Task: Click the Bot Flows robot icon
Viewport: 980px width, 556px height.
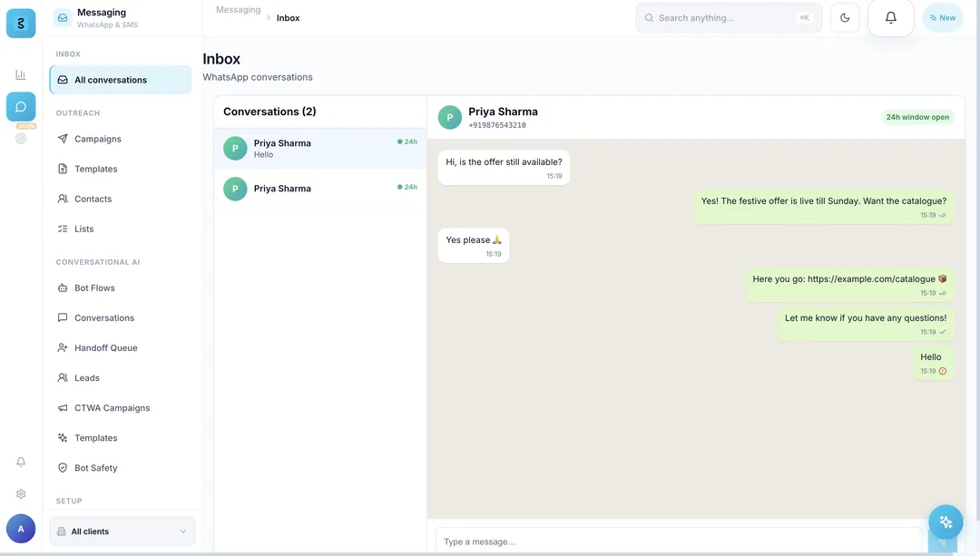Action: 63,288
